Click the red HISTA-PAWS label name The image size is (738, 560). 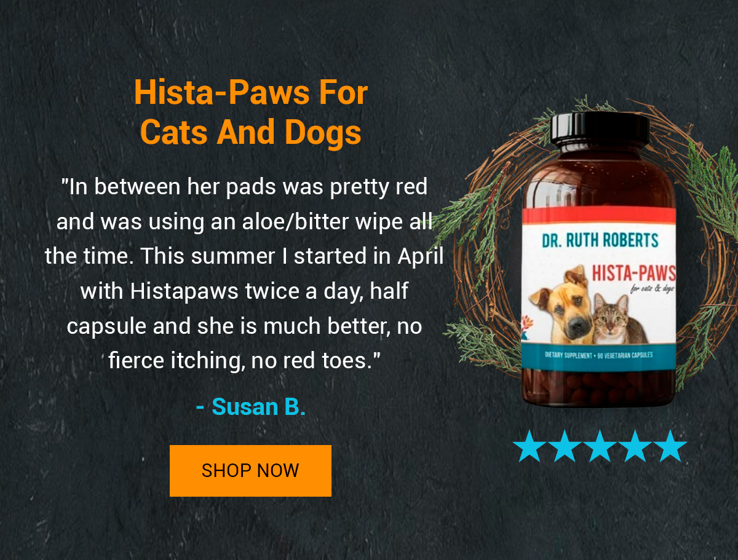634,273
